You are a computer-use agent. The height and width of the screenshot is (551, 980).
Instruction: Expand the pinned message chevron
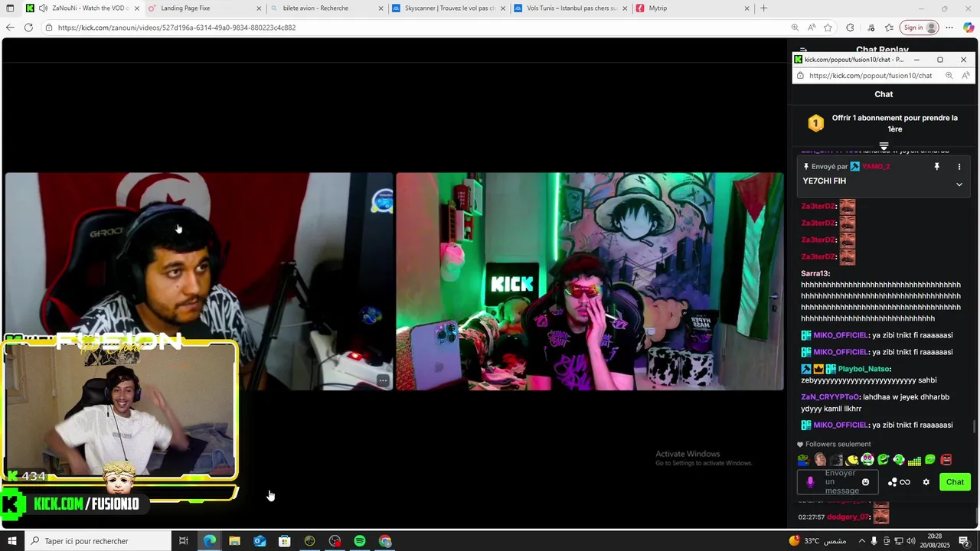(x=959, y=184)
